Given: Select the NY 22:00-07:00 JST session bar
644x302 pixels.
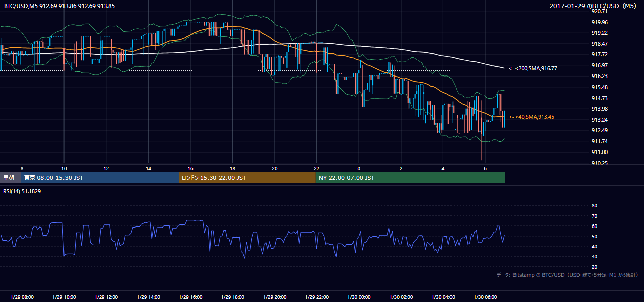Looking at the screenshot, I should point(411,178).
